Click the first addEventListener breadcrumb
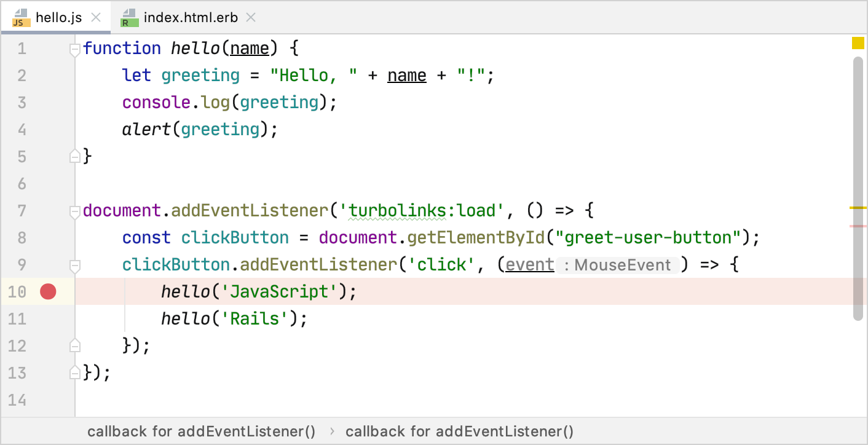The height and width of the screenshot is (445, 868). click(202, 431)
